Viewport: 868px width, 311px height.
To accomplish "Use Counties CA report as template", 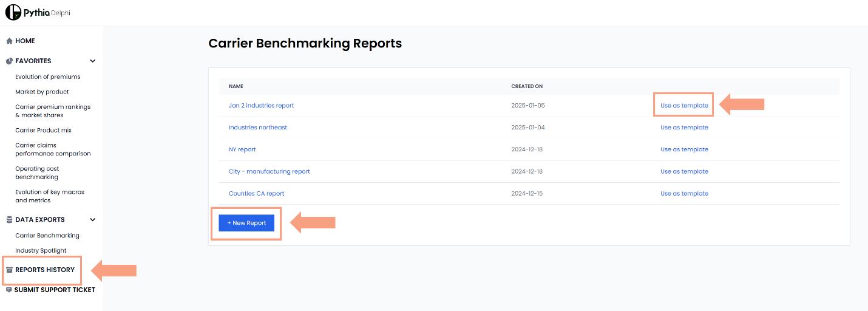I will (x=684, y=194).
